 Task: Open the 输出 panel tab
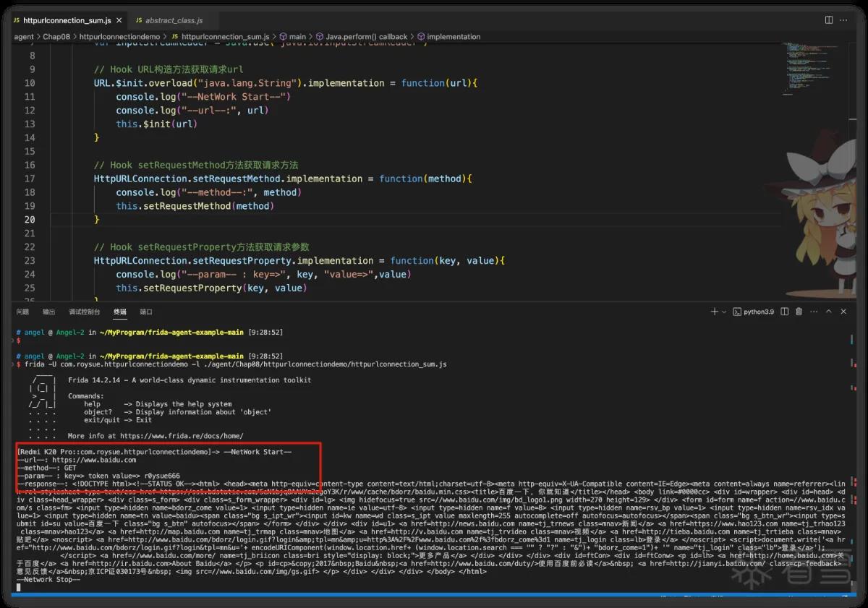point(48,312)
